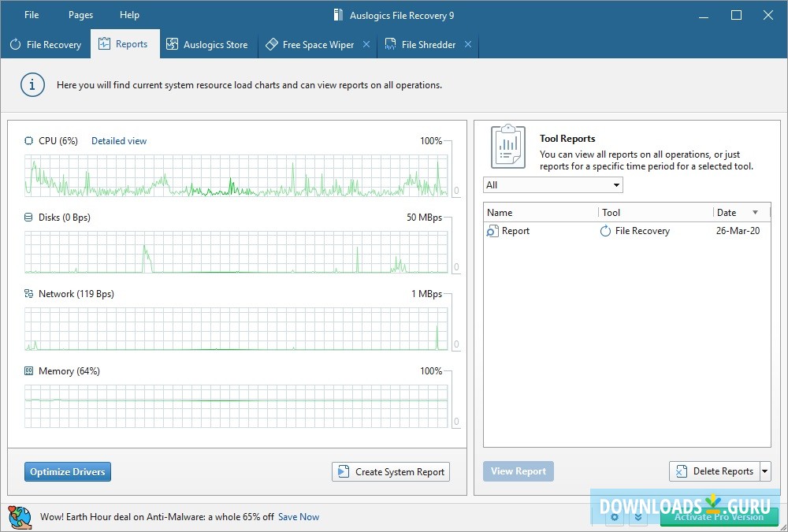Toggle the Date column sort arrow
This screenshot has width=788, height=532.
tap(756, 213)
